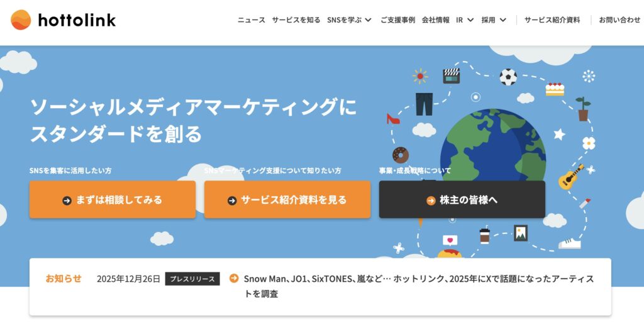Click the blue jeans illustration icon
This screenshot has height=334, width=644.
(424, 104)
